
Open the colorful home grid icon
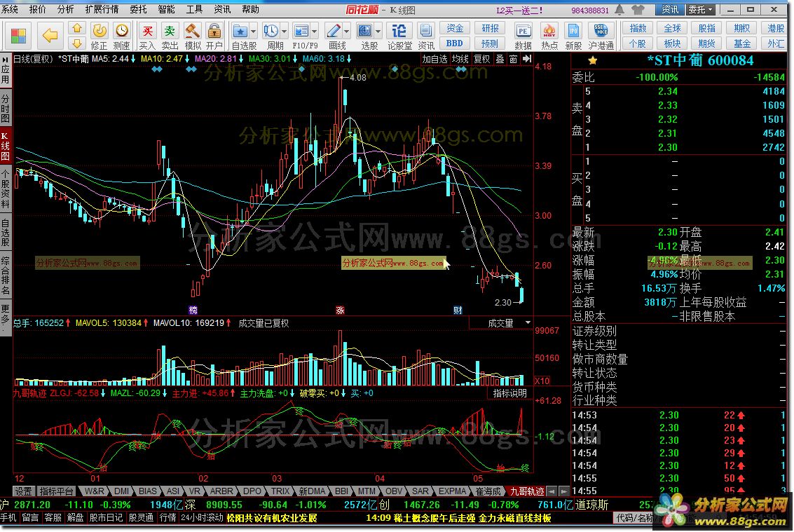coord(19,36)
